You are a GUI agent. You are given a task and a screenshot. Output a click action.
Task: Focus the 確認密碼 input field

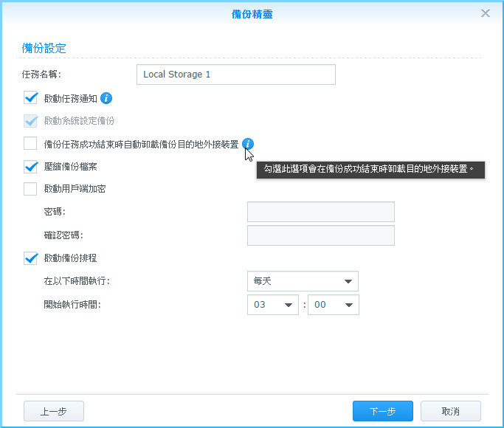[x=320, y=235]
